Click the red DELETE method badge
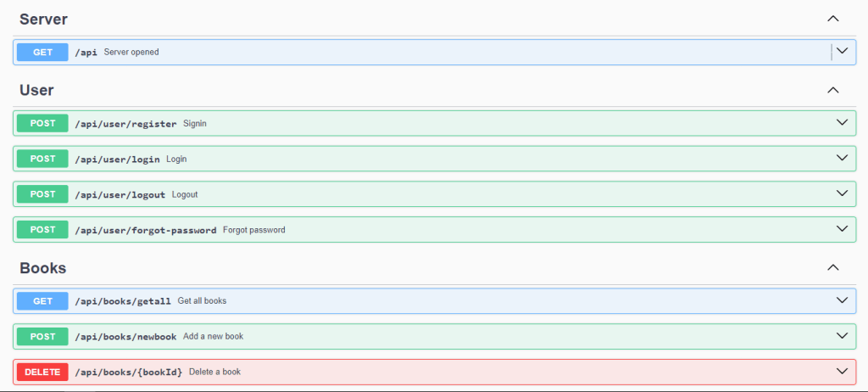This screenshot has height=392, width=868. (x=42, y=372)
